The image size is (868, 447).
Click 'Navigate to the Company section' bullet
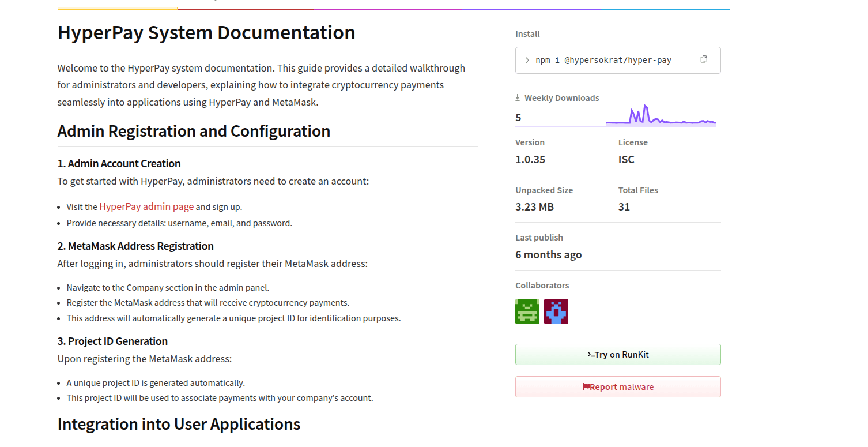168,287
